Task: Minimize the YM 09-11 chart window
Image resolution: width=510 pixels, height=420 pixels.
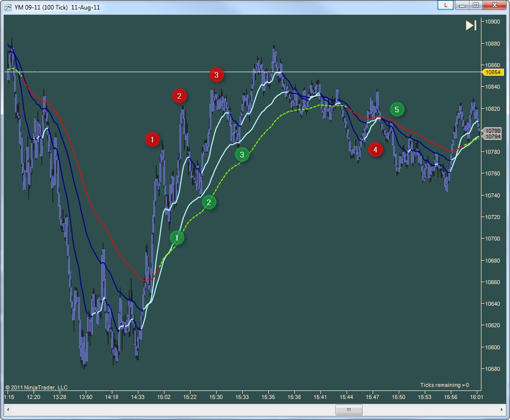Action: [x=461, y=5]
